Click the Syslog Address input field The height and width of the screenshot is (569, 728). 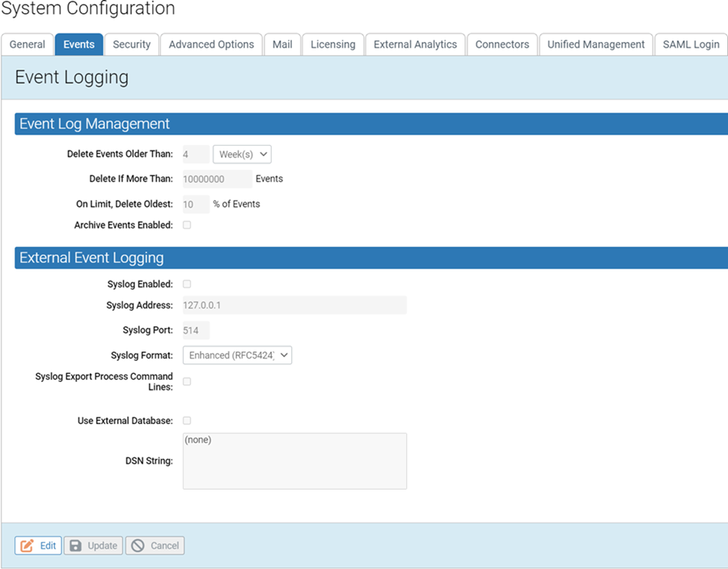[x=294, y=304]
